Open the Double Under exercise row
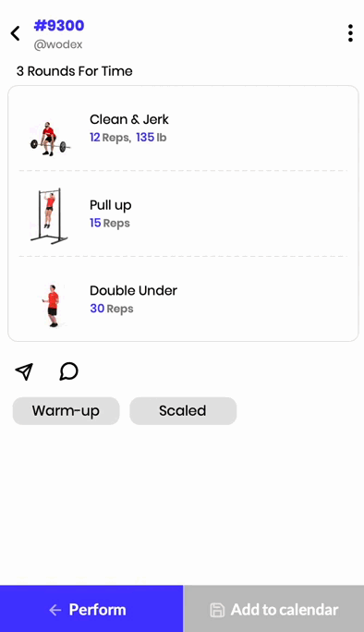Screen dimensions: 364x632 tap(183, 299)
